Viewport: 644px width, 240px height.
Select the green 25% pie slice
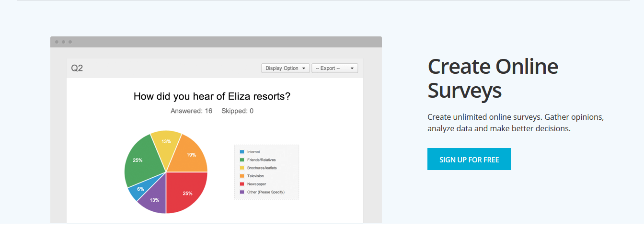[138, 160]
